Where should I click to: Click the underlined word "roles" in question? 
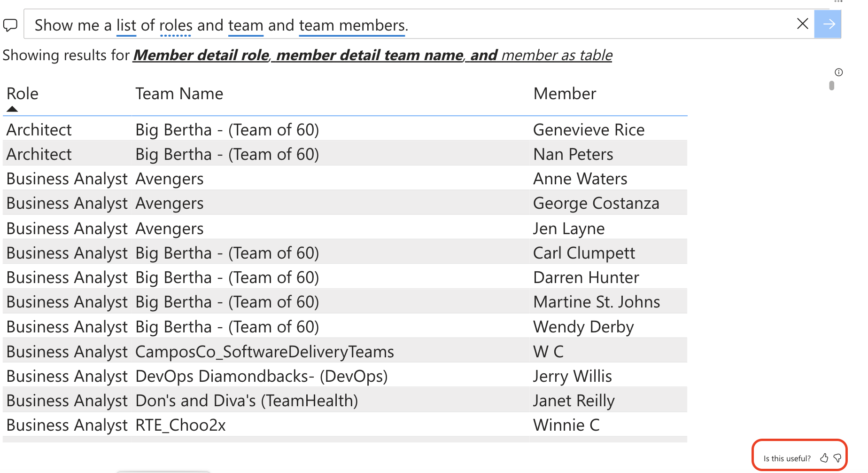[x=176, y=25]
